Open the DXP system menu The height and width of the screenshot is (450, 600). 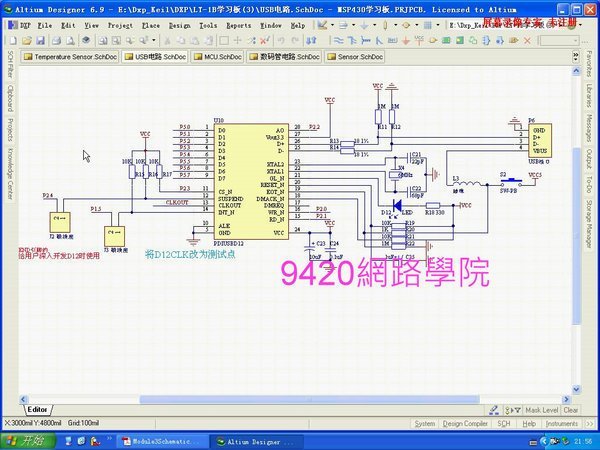point(24,23)
